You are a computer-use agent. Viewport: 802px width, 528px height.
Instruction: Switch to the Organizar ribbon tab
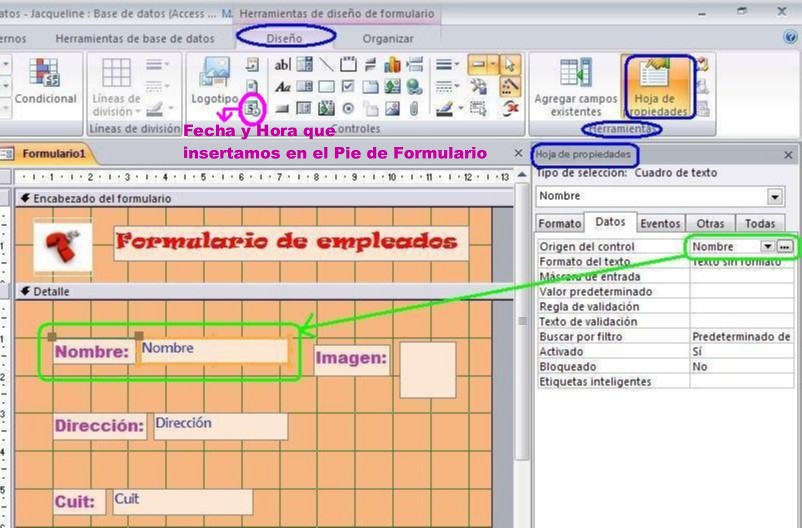point(388,38)
